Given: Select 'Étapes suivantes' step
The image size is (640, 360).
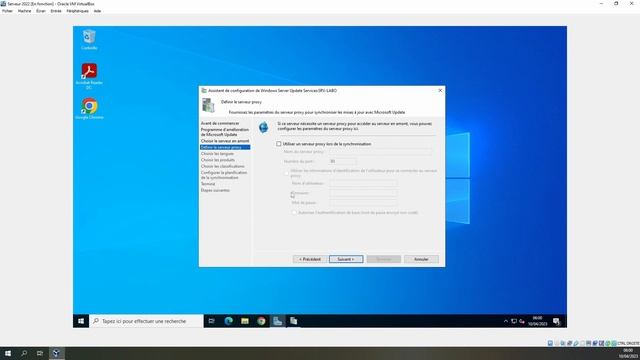Looking at the screenshot, I should (x=215, y=190).
